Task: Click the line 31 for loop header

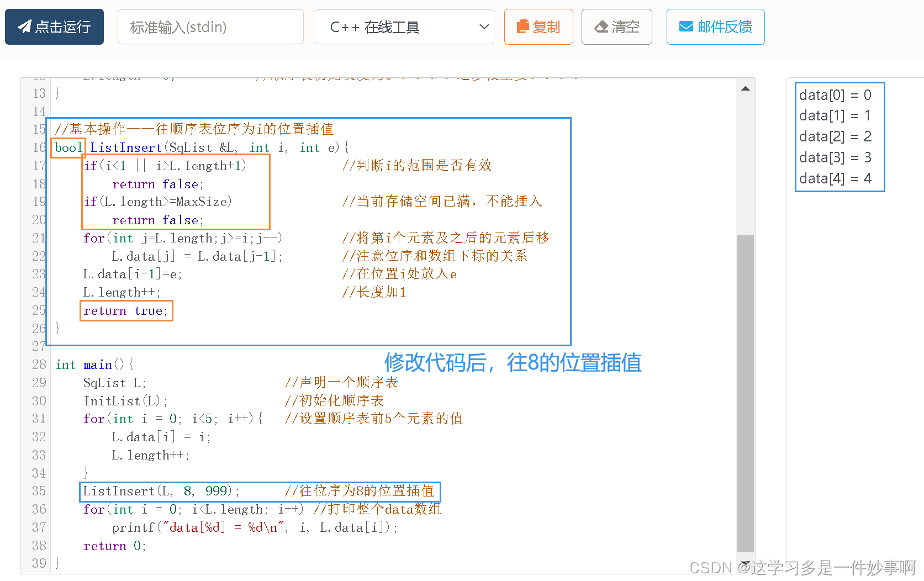Action: [173, 419]
